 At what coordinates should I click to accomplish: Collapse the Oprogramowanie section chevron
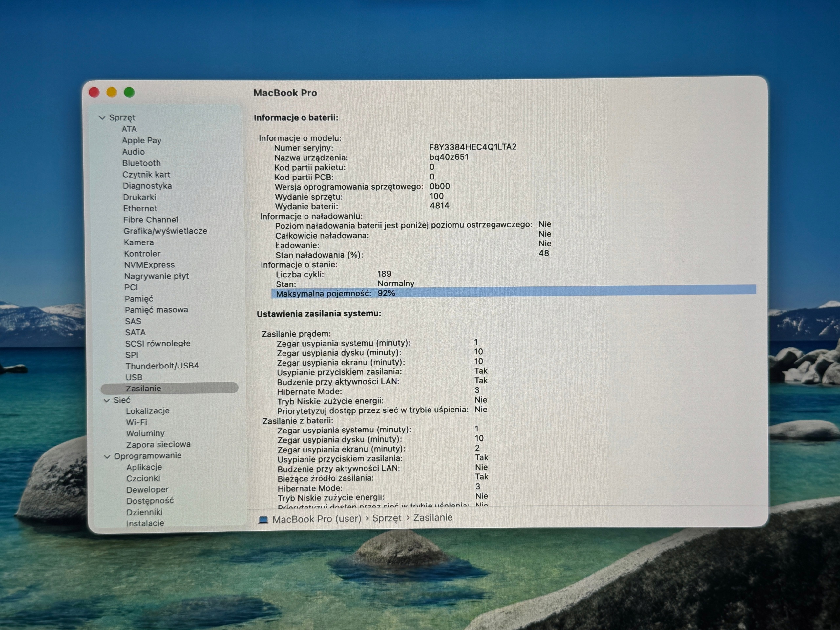point(107,456)
